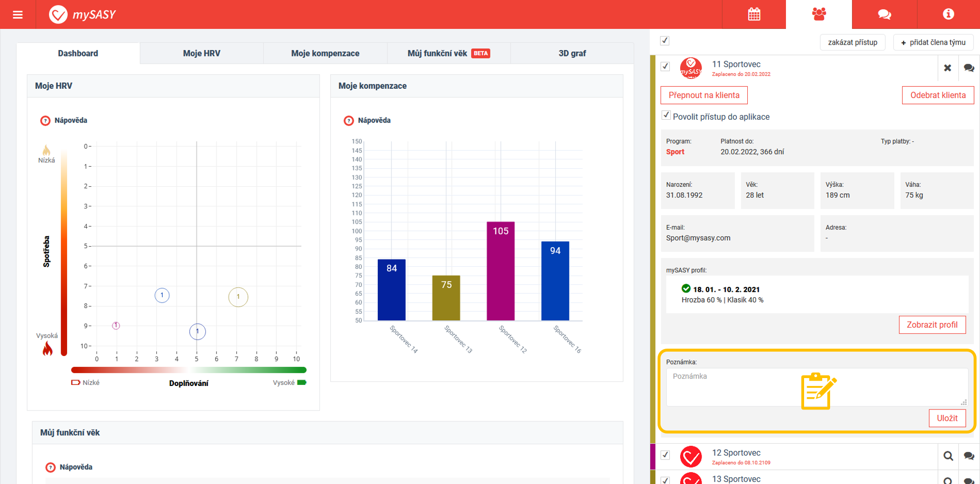Click Zaplaceno do 20.02.2022 text

(x=741, y=75)
